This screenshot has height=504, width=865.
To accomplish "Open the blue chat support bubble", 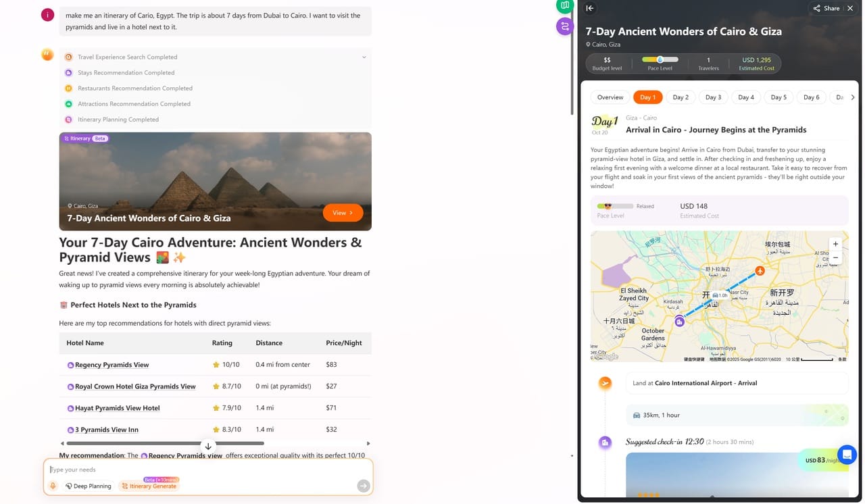I will coord(847,454).
